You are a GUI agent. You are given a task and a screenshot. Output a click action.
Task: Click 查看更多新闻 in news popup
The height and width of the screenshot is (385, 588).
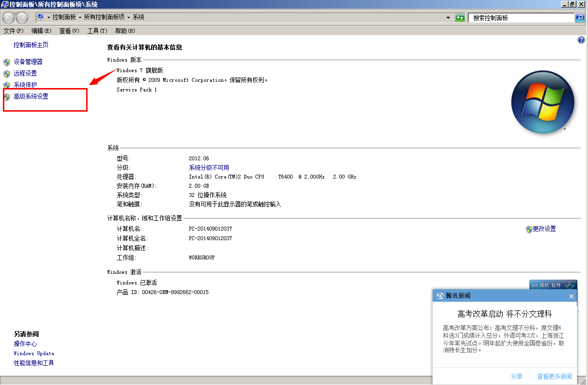tap(554, 376)
